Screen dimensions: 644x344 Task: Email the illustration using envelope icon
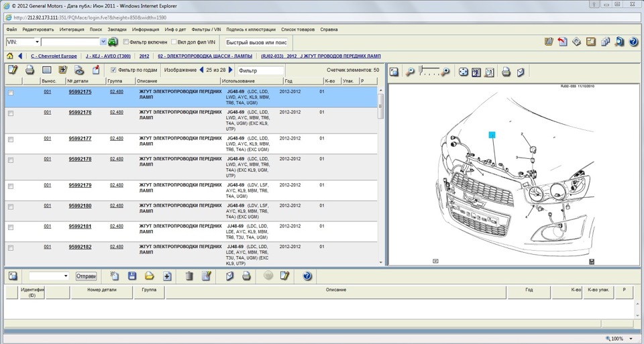(521, 72)
